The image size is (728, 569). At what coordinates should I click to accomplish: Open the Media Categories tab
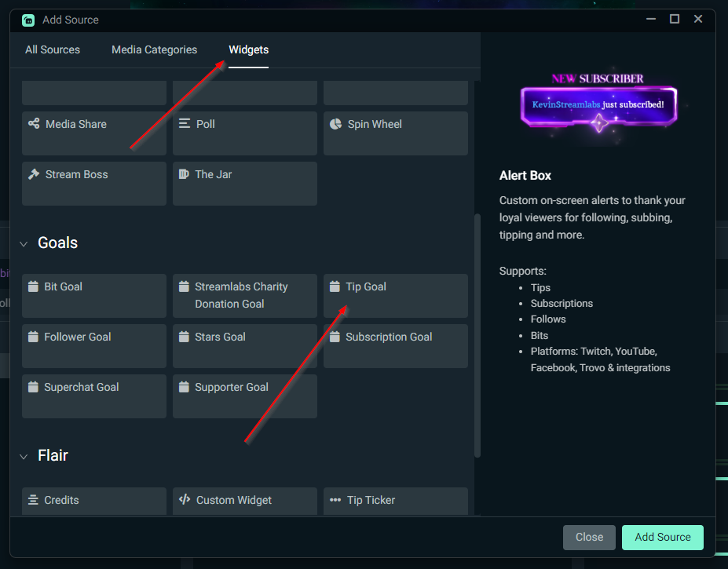(154, 49)
